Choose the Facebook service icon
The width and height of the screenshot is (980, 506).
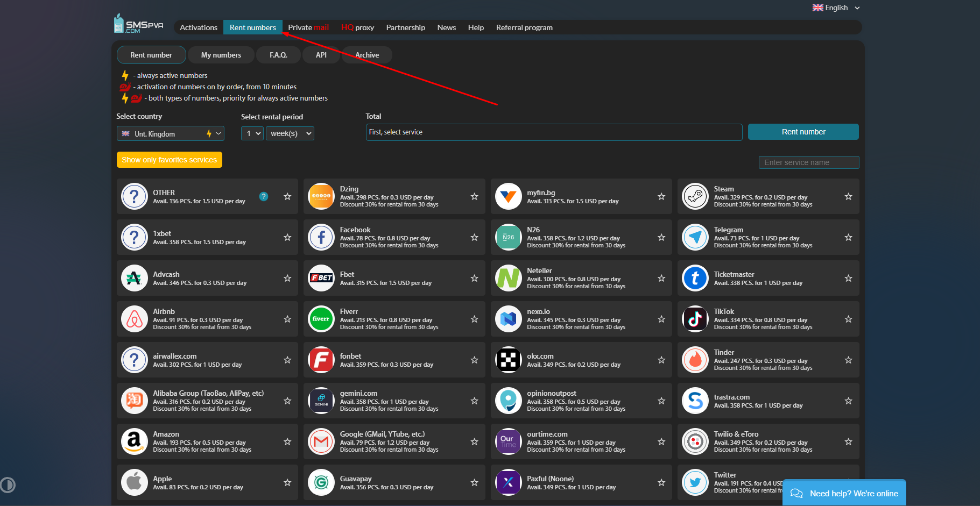pyautogui.click(x=321, y=237)
